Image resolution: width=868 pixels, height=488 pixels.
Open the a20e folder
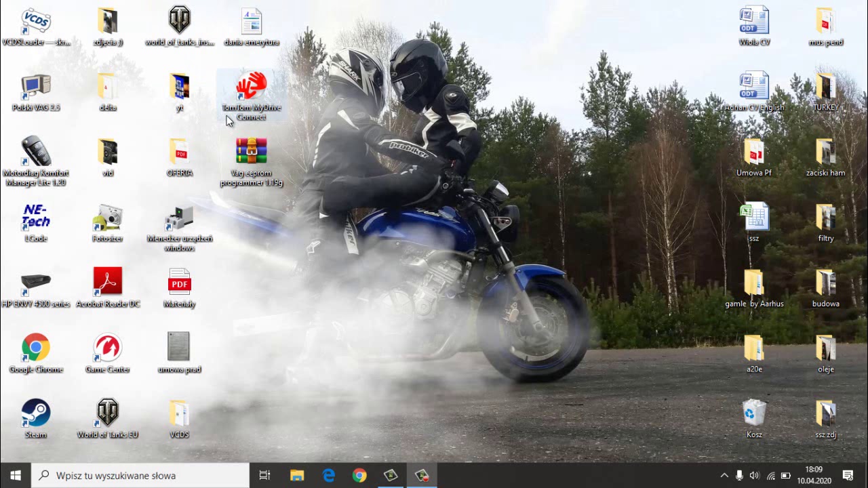[x=754, y=354]
